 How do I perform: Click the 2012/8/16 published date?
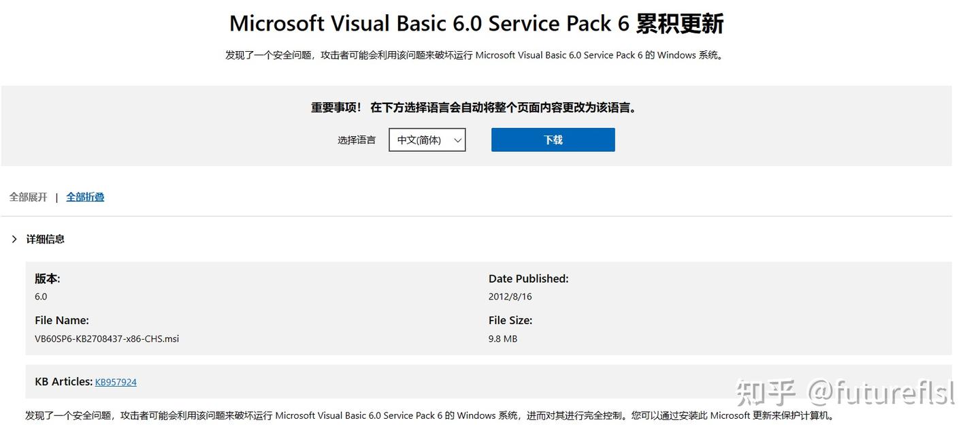click(510, 296)
